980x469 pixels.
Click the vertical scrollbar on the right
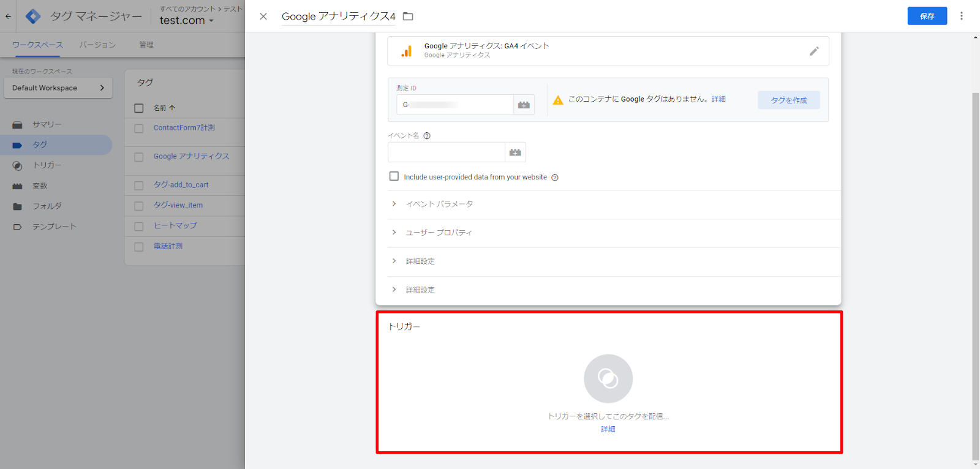pos(975,276)
